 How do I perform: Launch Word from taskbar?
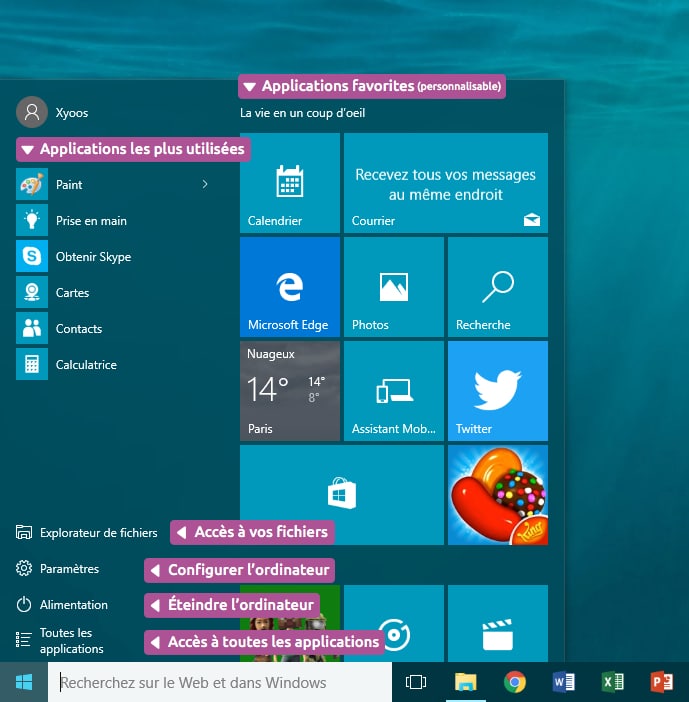[564, 682]
